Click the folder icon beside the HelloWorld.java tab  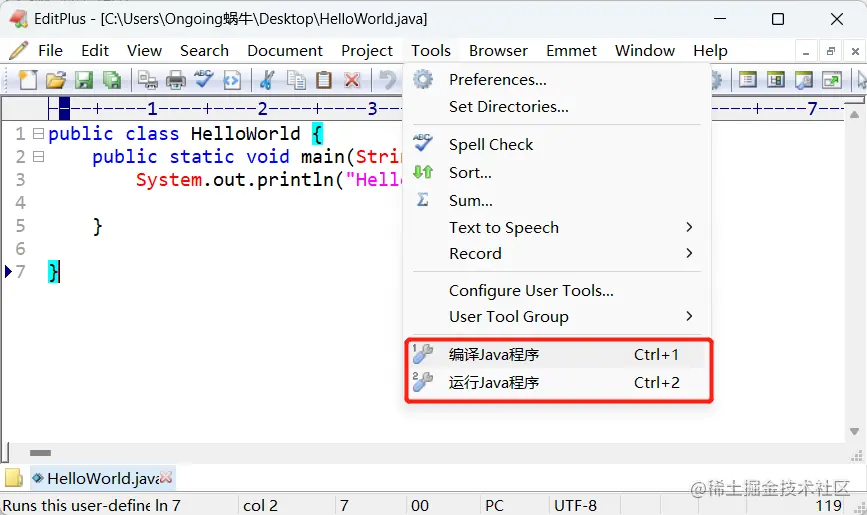pos(14,477)
